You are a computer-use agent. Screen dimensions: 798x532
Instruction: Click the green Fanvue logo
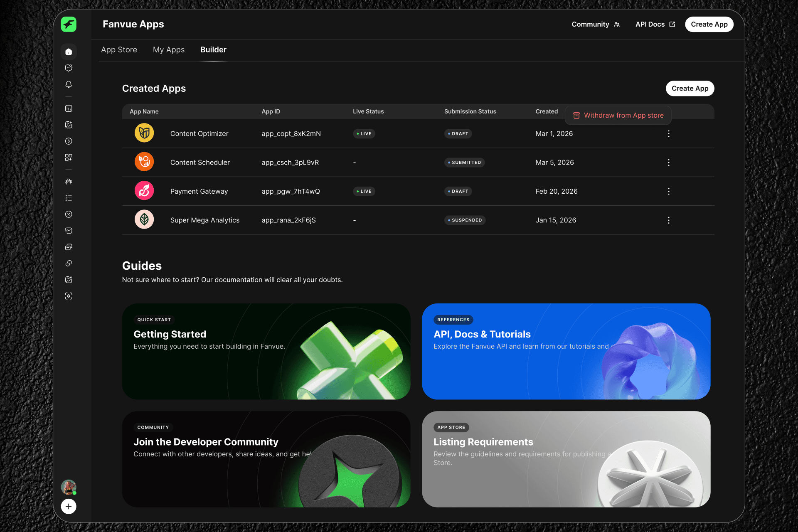pyautogui.click(x=69, y=24)
